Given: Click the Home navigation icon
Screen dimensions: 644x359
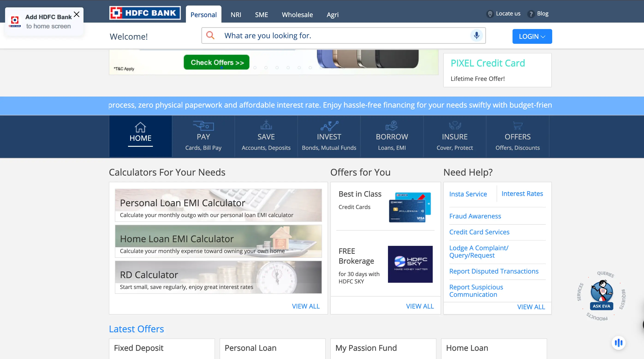Looking at the screenshot, I should click(x=140, y=127).
